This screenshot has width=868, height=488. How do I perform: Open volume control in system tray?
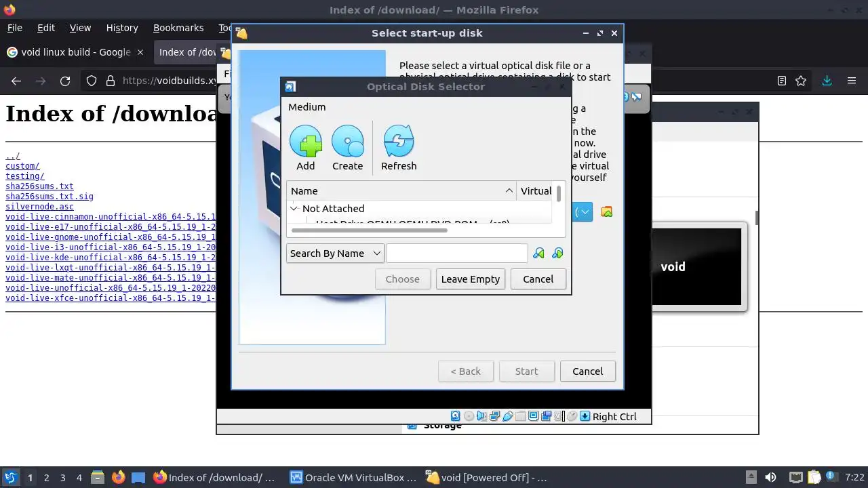pyautogui.click(x=770, y=478)
